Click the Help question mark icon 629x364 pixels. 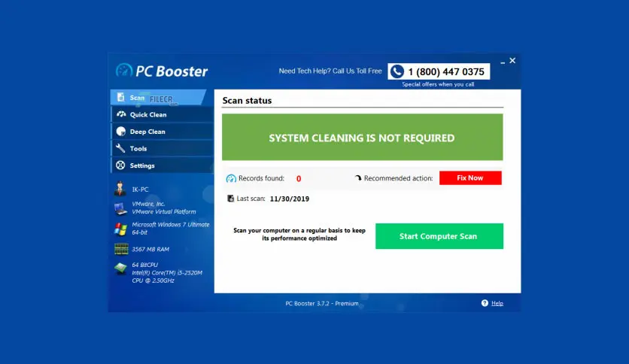click(485, 303)
